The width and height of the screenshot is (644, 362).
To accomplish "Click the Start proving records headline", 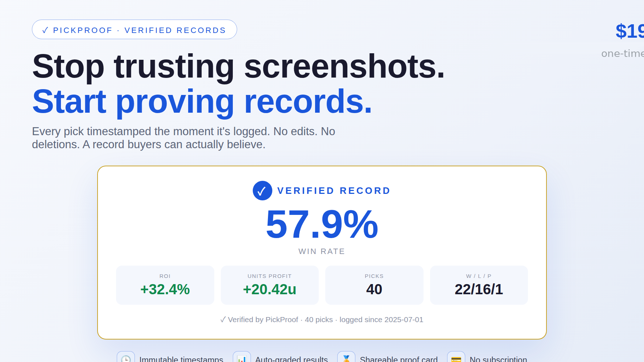I will (x=202, y=102).
